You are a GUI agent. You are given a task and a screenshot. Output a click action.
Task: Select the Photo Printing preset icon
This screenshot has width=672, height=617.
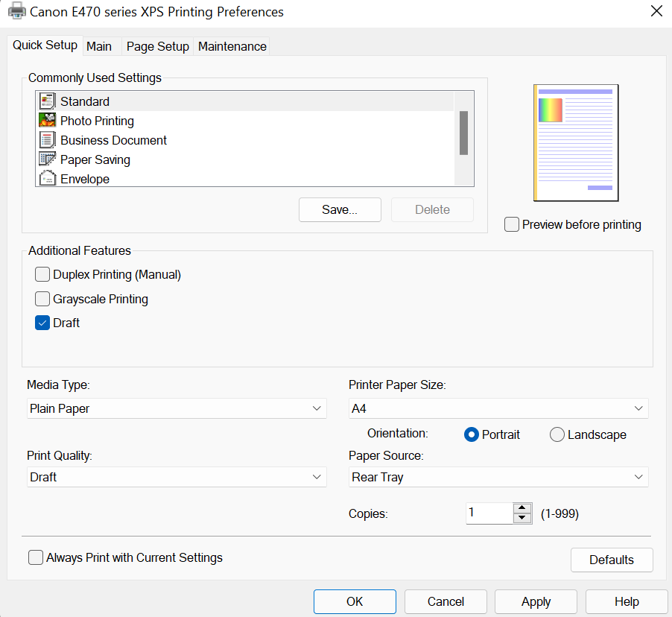[46, 120]
